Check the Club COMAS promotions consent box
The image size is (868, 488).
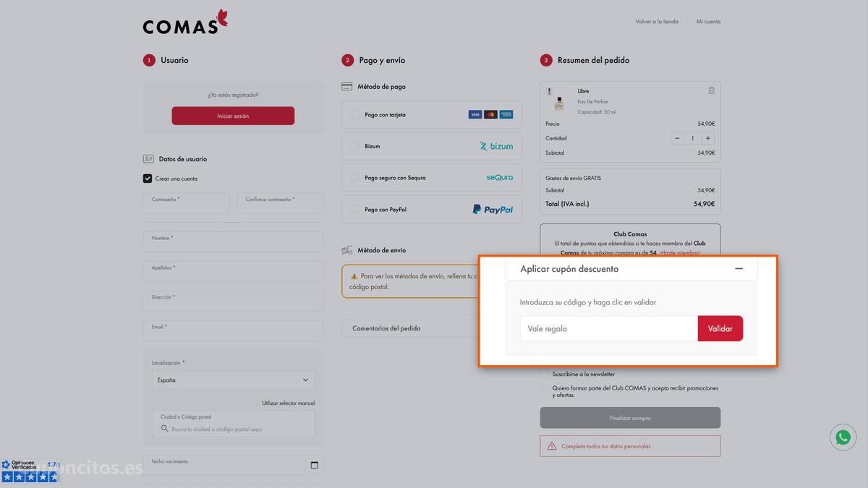[545, 391]
